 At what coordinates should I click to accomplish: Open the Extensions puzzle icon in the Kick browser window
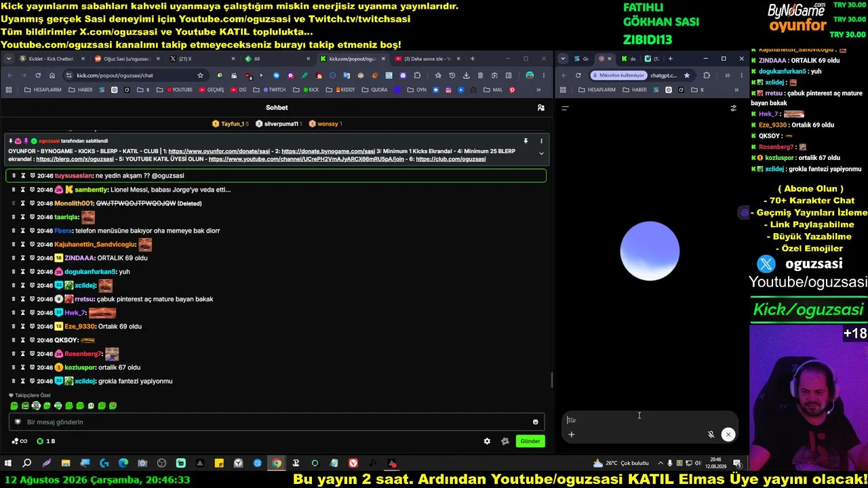(417, 75)
